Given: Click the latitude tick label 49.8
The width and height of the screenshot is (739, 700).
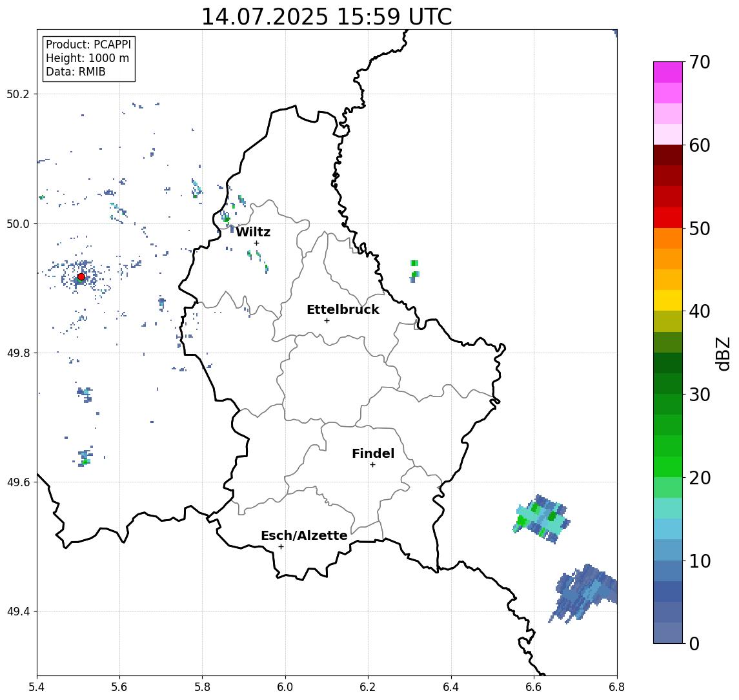Looking at the screenshot, I should [x=18, y=353].
